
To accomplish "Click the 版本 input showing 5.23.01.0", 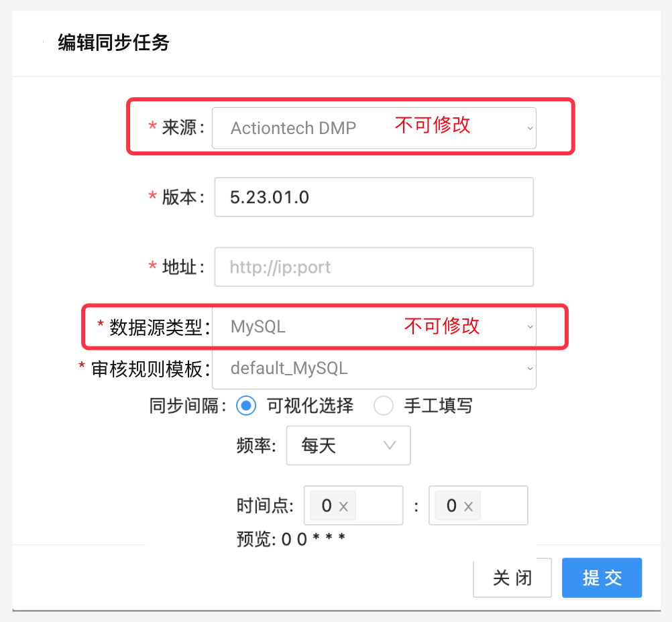I will (x=374, y=197).
